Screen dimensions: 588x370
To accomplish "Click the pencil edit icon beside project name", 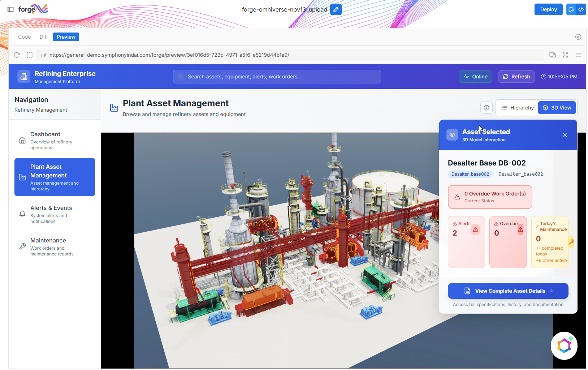I will coord(336,9).
